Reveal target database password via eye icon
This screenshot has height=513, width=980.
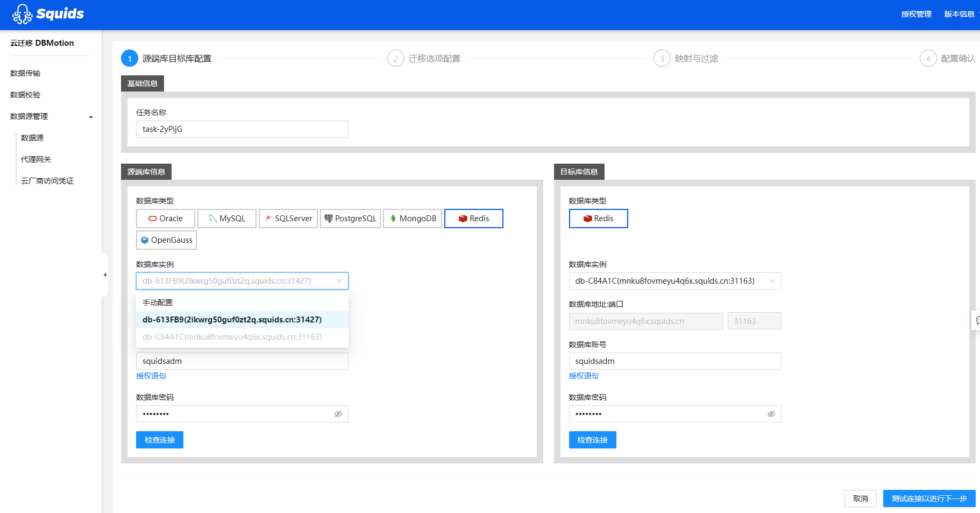tap(771, 414)
